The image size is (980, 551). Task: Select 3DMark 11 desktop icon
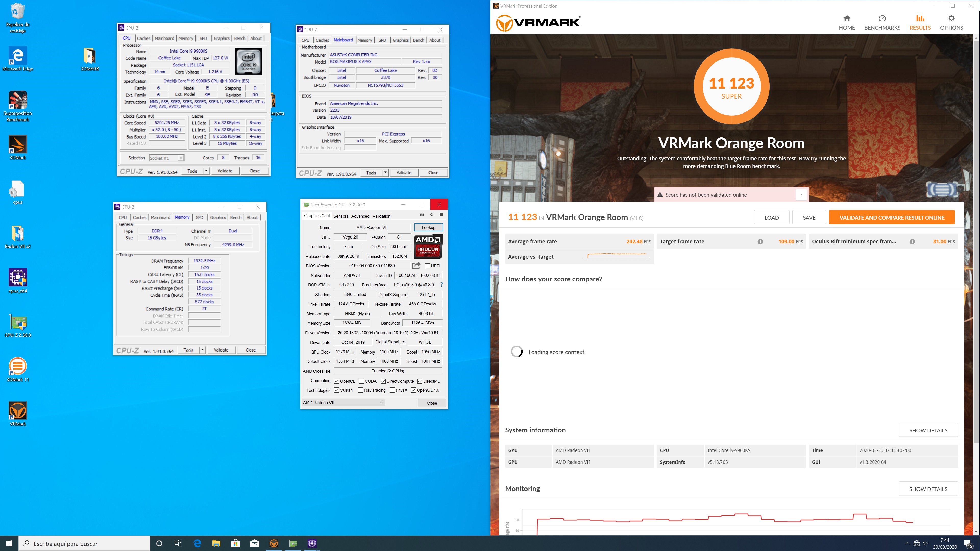click(18, 370)
